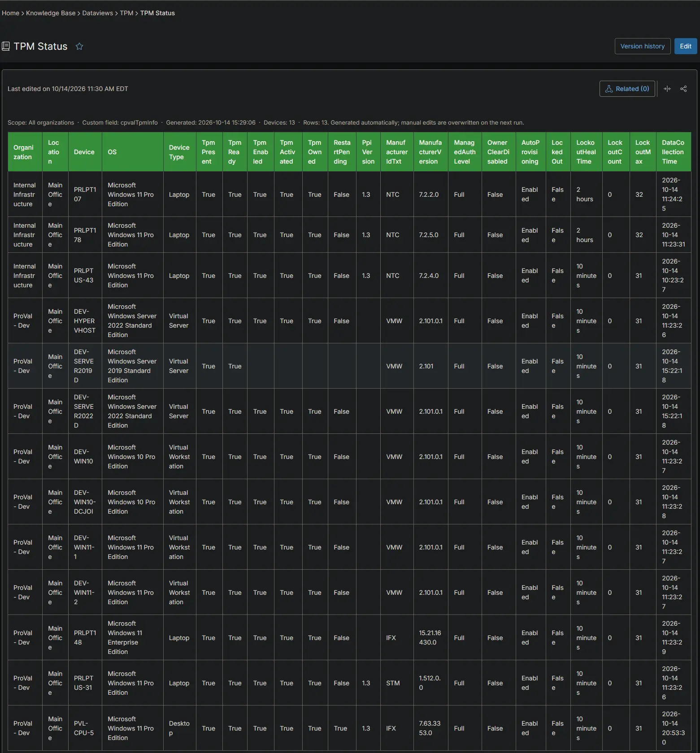Viewport: 700px width, 753px height.
Task: Click the OS column header
Action: tap(133, 152)
